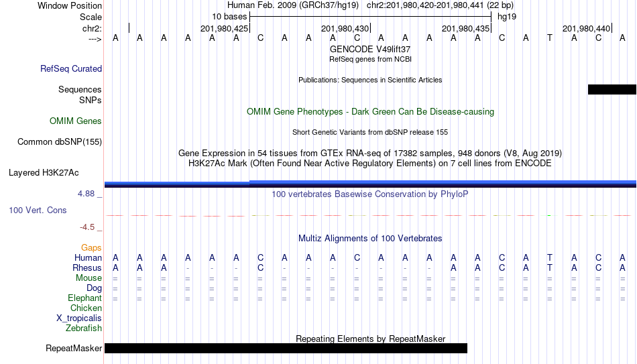Click the Scale label

91,17
